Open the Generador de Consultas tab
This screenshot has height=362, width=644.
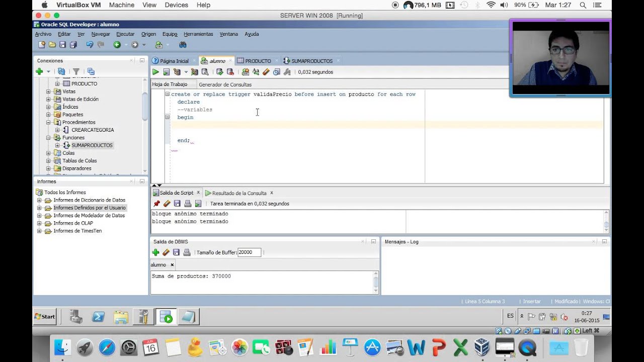tap(225, 84)
